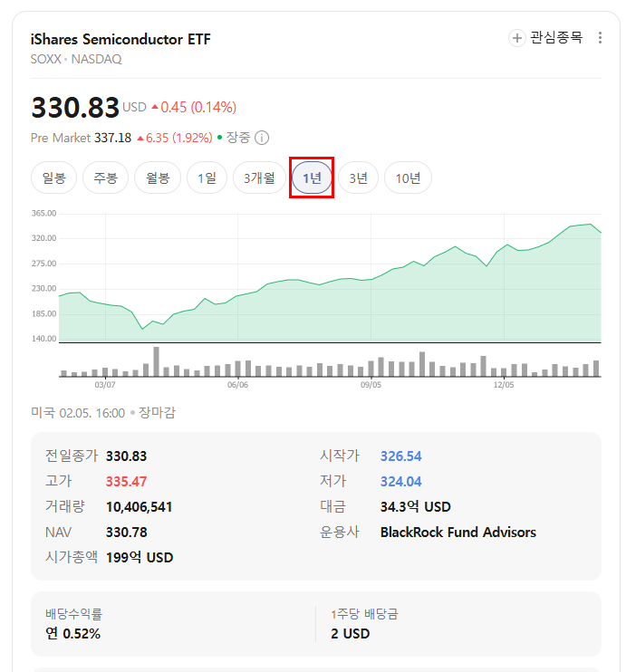
Task: Click the current price 330.83
Action: pos(75,107)
